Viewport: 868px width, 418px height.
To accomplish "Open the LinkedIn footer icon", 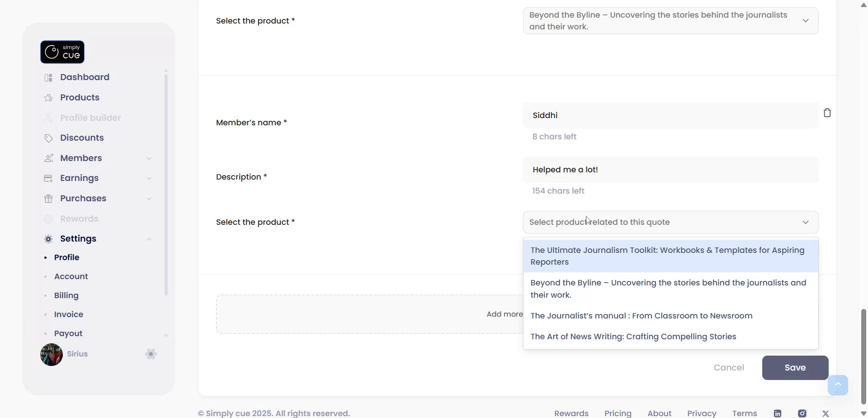I will click(x=777, y=413).
